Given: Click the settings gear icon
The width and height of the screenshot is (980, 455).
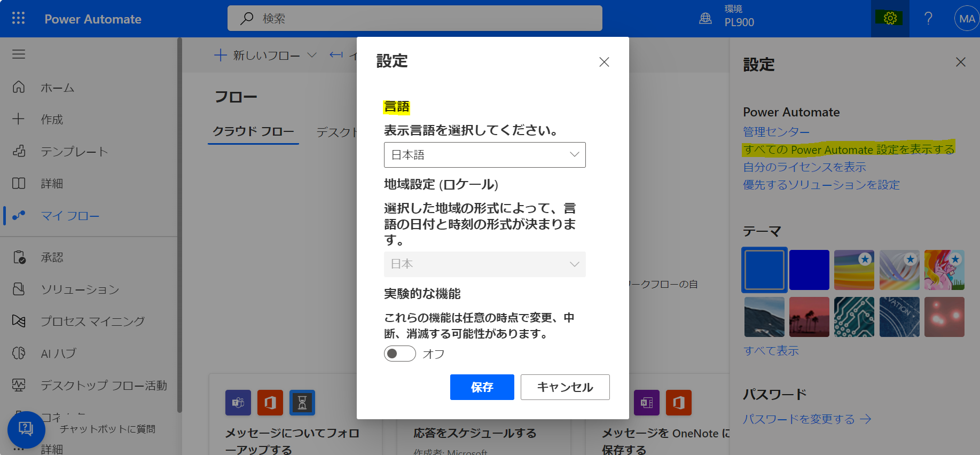Looking at the screenshot, I should pyautogui.click(x=890, y=19).
